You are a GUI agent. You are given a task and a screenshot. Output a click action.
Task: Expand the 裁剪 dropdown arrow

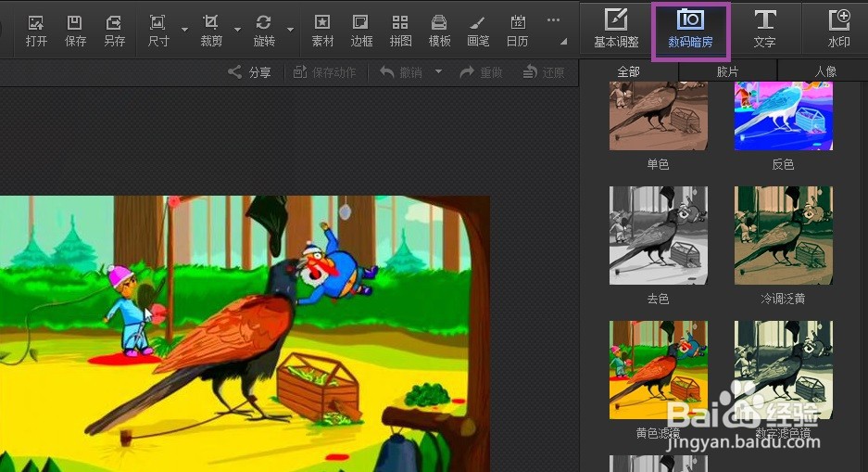(x=237, y=30)
